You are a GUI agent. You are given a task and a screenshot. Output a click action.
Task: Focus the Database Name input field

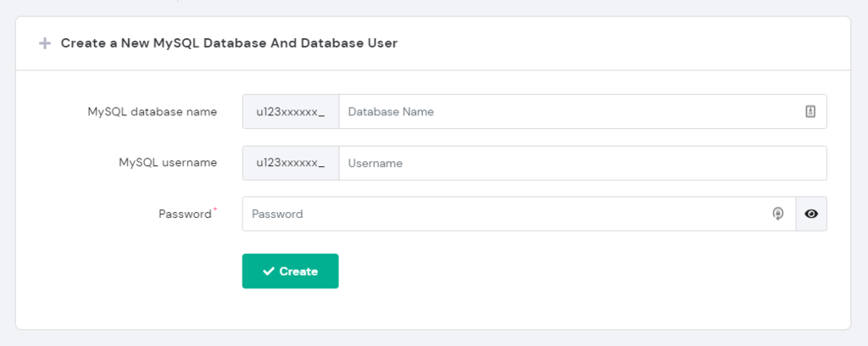point(568,111)
